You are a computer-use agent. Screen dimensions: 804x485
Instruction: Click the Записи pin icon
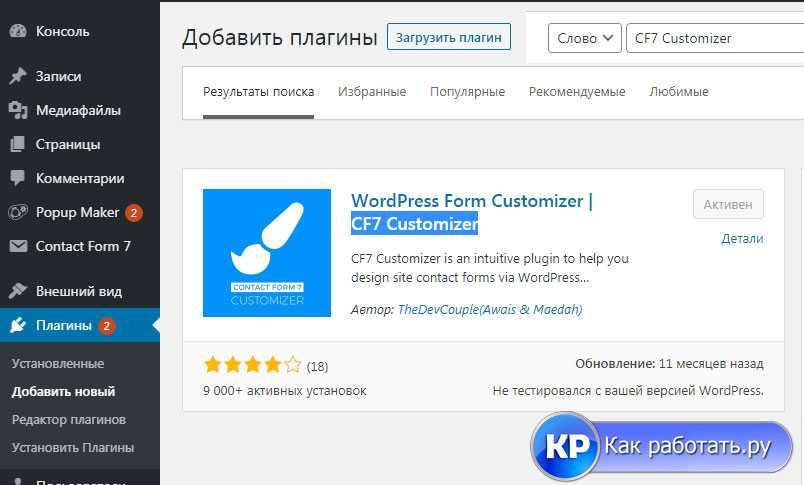[18, 76]
